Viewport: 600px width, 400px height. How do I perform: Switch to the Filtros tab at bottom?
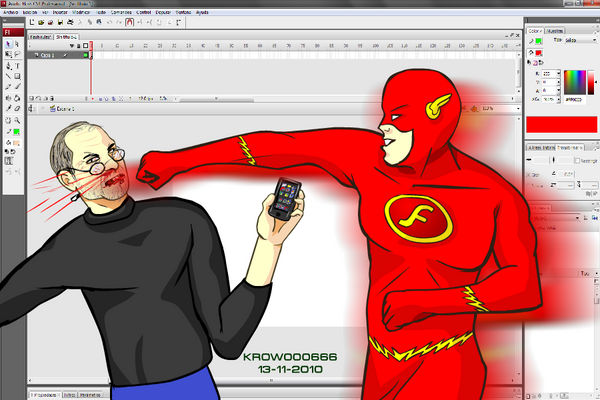click(x=69, y=395)
